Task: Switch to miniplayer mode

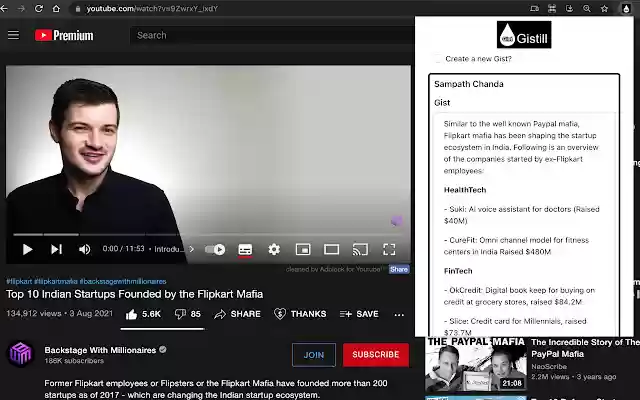Action: coord(303,249)
